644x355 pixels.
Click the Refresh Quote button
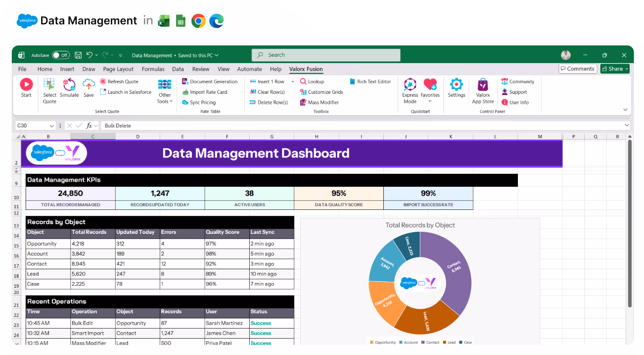tap(119, 81)
